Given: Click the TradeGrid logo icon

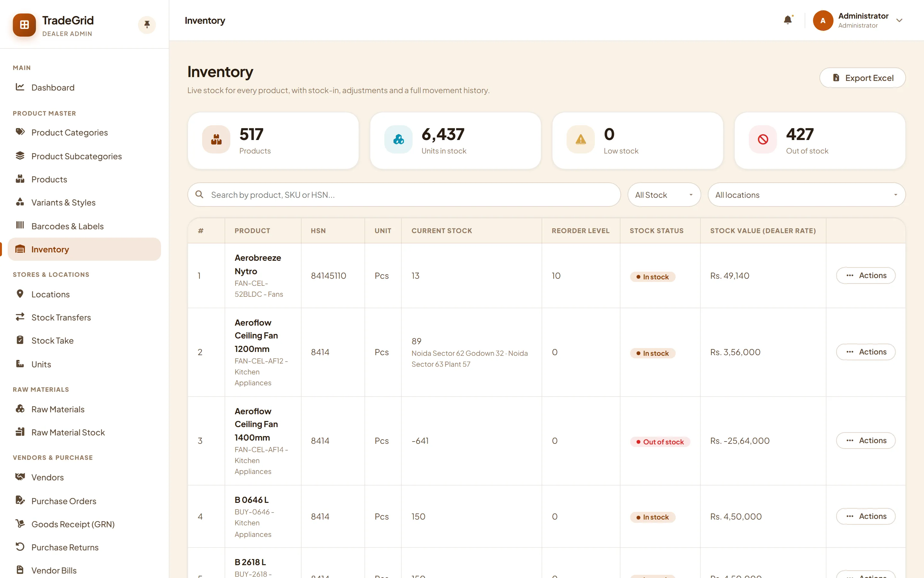Looking at the screenshot, I should coord(24,25).
